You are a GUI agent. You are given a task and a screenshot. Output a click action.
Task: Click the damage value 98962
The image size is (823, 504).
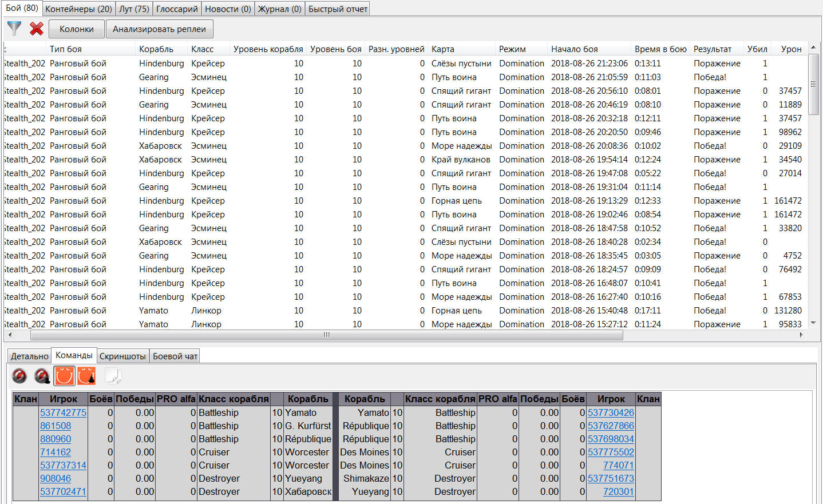(790, 132)
